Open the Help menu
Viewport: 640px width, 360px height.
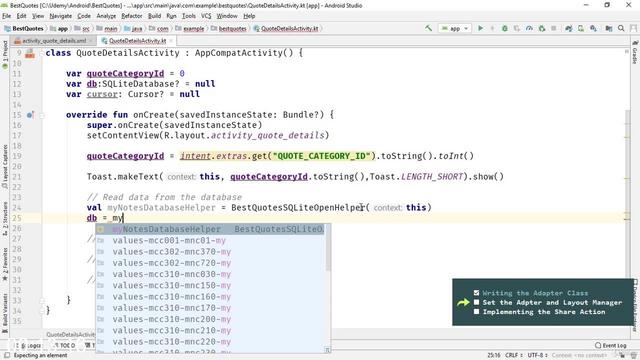click(x=249, y=16)
